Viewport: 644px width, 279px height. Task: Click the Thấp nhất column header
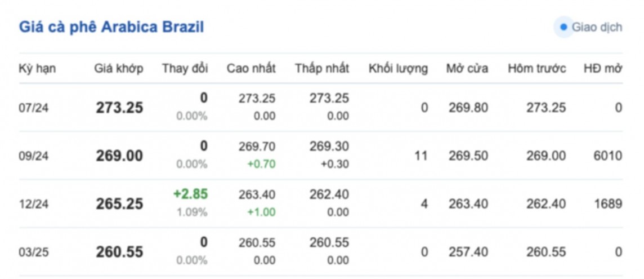[321, 69]
